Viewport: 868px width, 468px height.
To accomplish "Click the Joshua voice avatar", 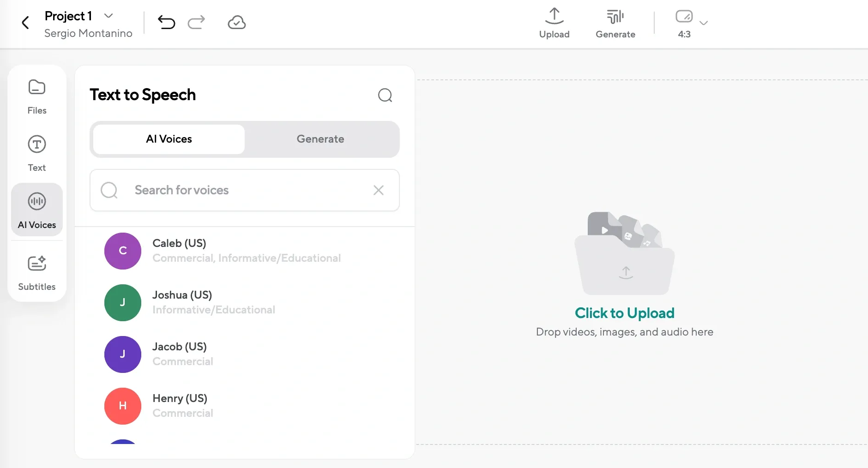I will (122, 302).
